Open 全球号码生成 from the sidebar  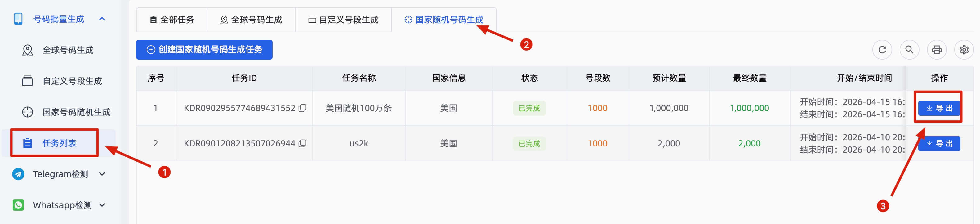click(68, 49)
